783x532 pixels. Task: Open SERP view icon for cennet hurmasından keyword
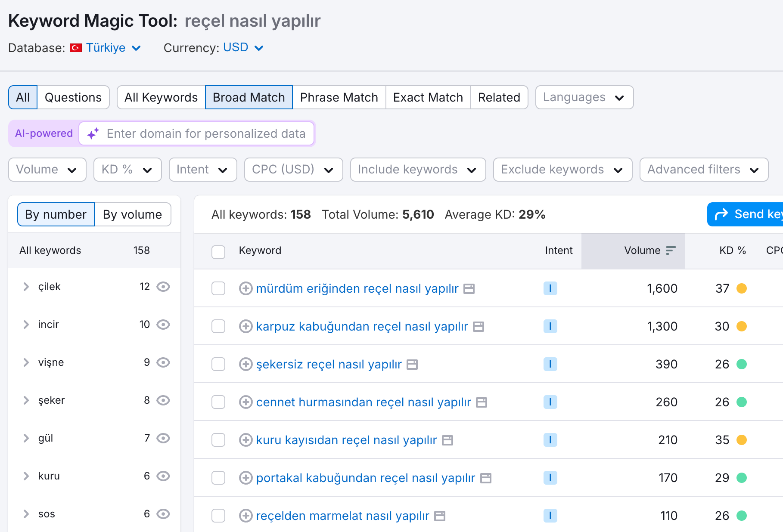pyautogui.click(x=482, y=402)
